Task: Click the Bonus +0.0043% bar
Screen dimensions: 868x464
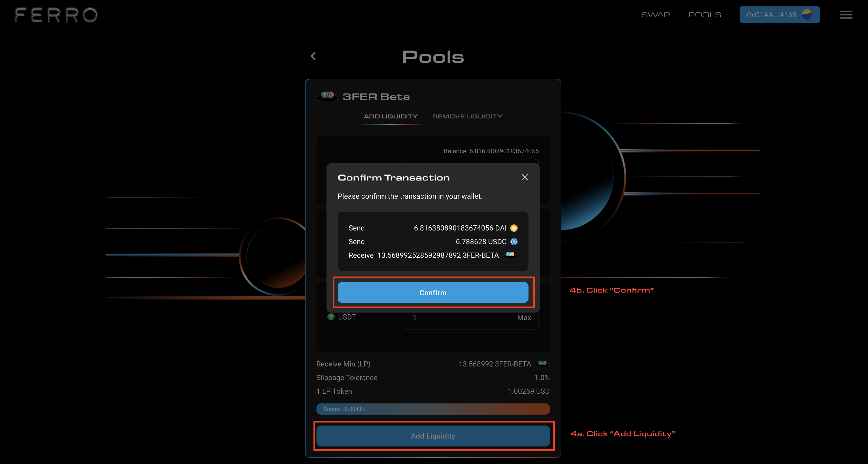Action: tap(433, 409)
